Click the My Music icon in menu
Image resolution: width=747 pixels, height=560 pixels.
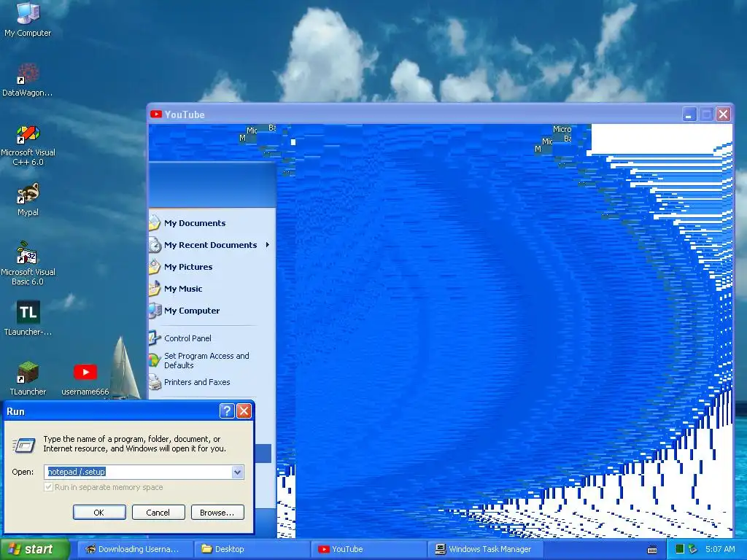pos(155,289)
